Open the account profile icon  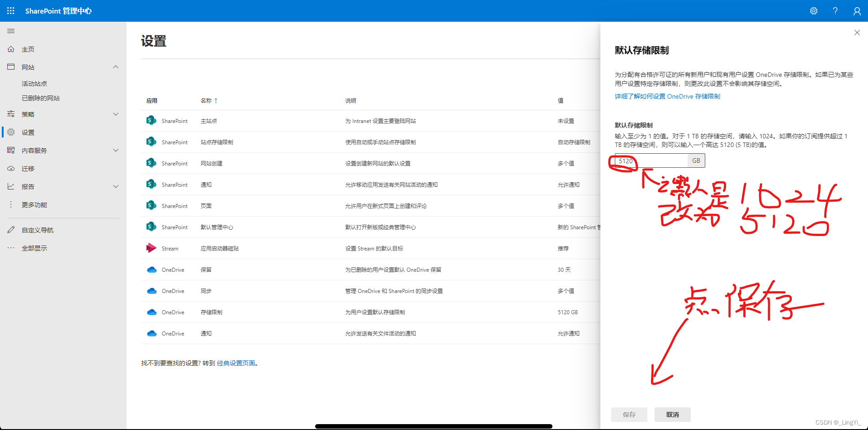pos(857,11)
